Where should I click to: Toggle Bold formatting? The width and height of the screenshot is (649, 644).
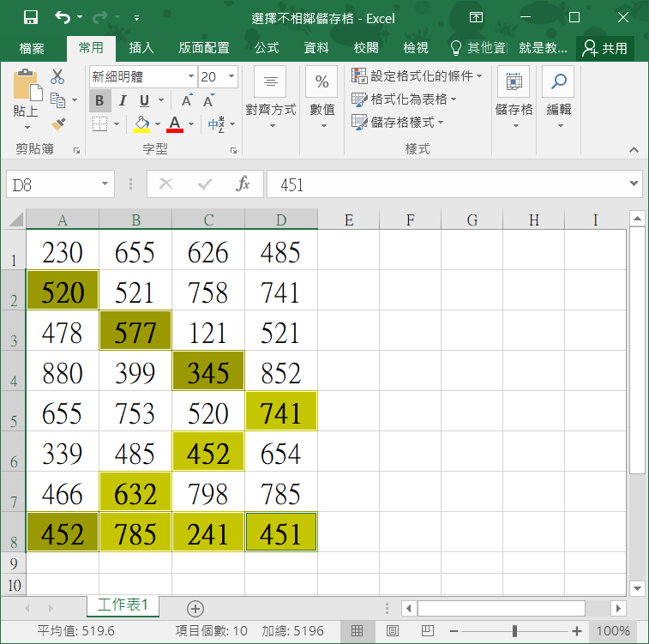click(99, 100)
